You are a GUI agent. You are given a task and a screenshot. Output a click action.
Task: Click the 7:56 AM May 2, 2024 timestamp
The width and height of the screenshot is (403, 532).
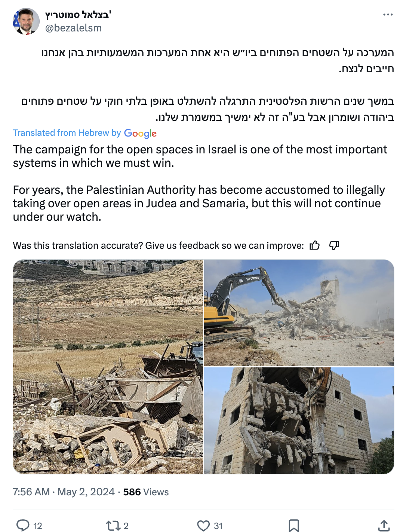64,492
